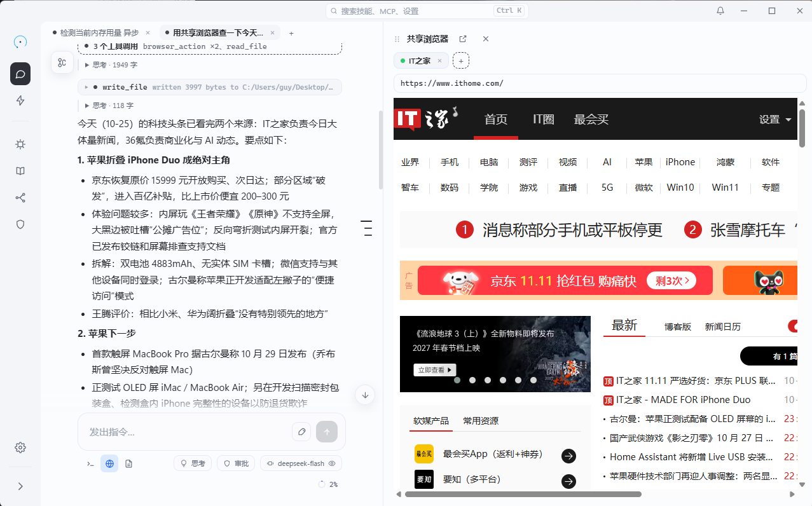Screen dimensions: 812x506
Task: Open the book icon in the sidebar
Action: (20, 171)
